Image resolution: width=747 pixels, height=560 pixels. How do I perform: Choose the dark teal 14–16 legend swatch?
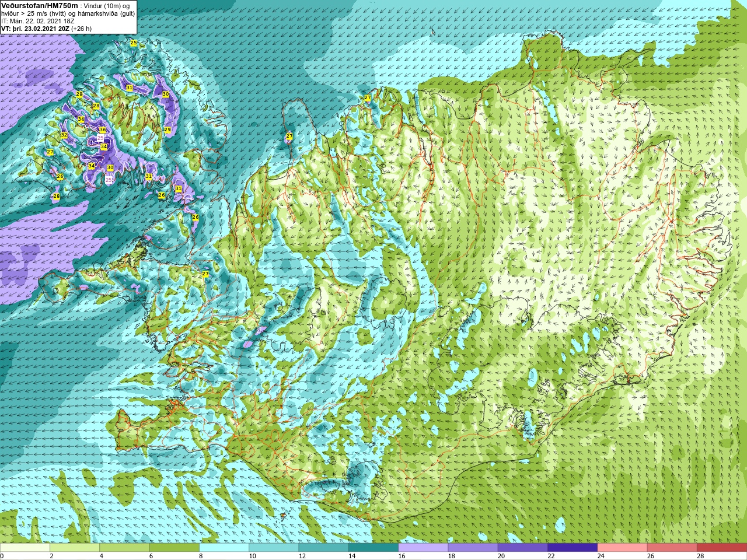pos(373,548)
